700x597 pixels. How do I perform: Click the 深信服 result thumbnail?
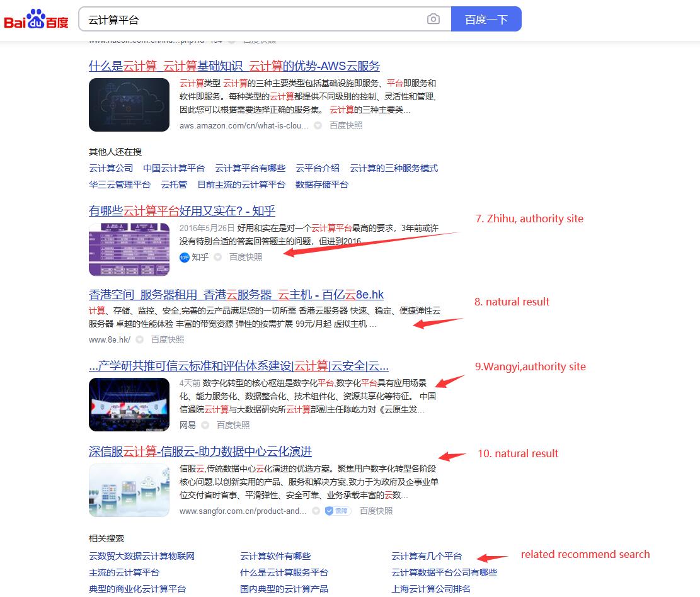pos(129,491)
